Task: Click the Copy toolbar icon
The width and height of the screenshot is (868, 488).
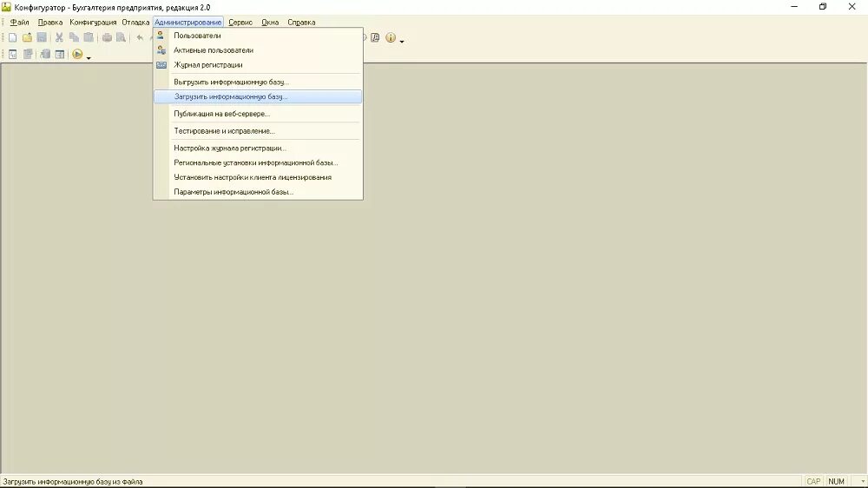Action: click(x=74, y=37)
